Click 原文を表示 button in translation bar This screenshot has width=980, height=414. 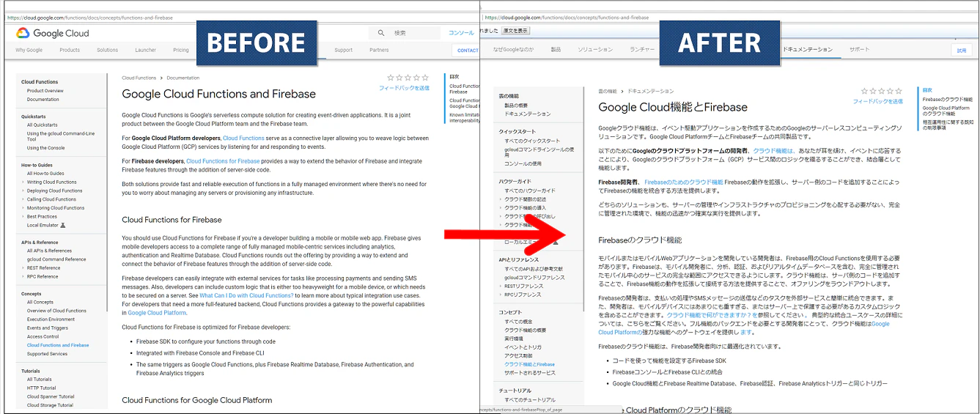point(515,31)
